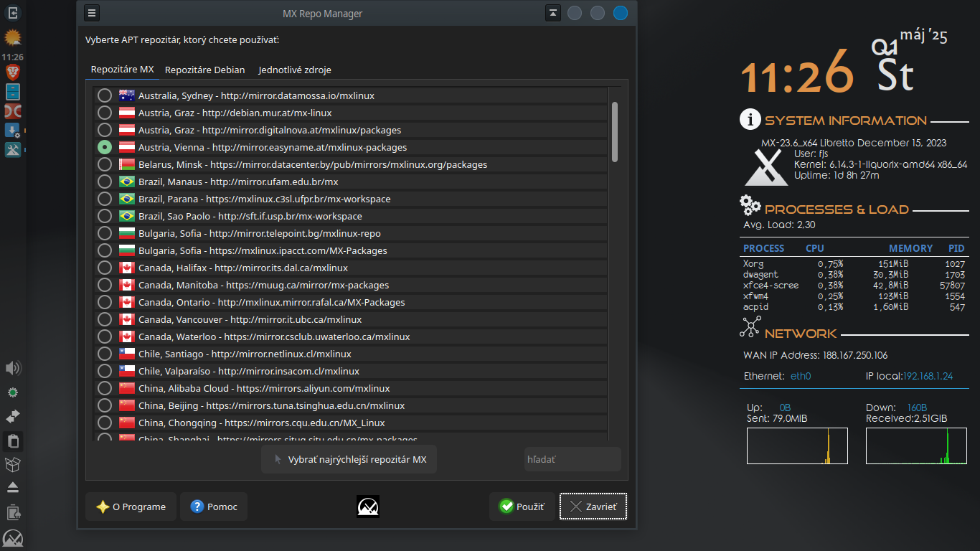Select the Austria, Vienna easyname radio button
980x551 pixels.
[105, 147]
